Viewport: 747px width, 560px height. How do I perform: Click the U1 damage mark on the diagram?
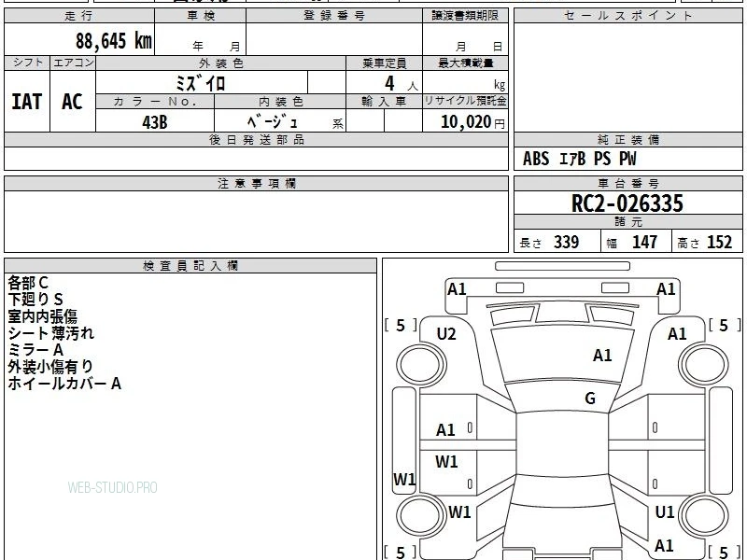[x=665, y=512]
